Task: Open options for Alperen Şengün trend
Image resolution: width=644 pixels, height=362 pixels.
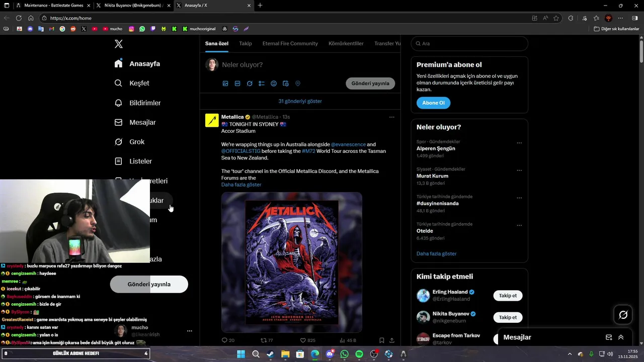Action: pyautogui.click(x=519, y=143)
